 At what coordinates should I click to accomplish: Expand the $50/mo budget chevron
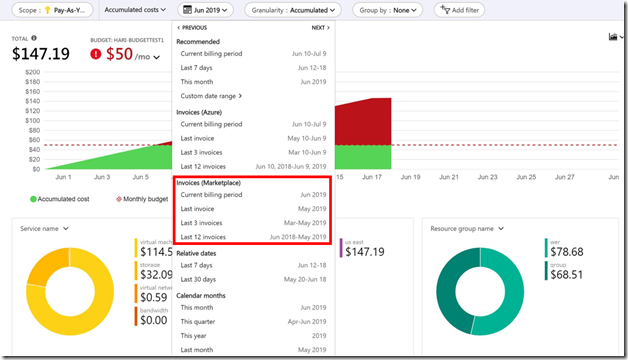coord(157,57)
